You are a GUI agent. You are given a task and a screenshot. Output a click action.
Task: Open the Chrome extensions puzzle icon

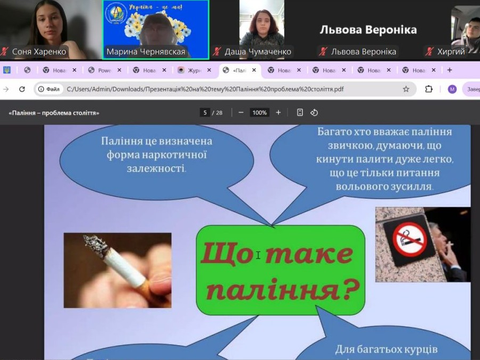(429, 89)
